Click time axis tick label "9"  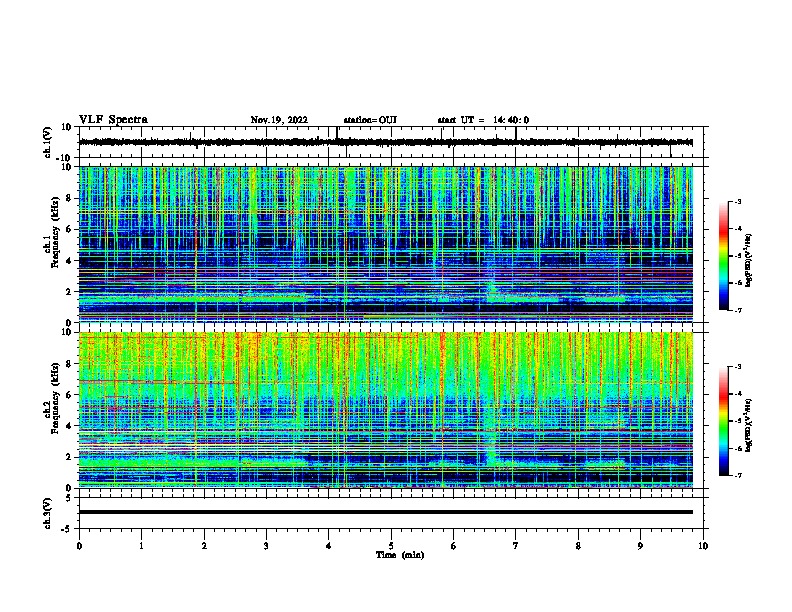(640, 546)
